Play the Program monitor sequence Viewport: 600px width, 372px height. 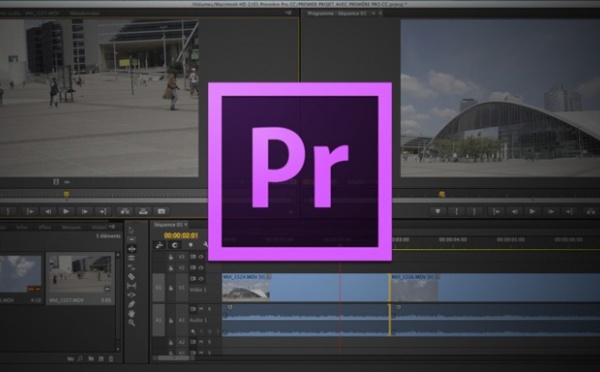[532, 211]
